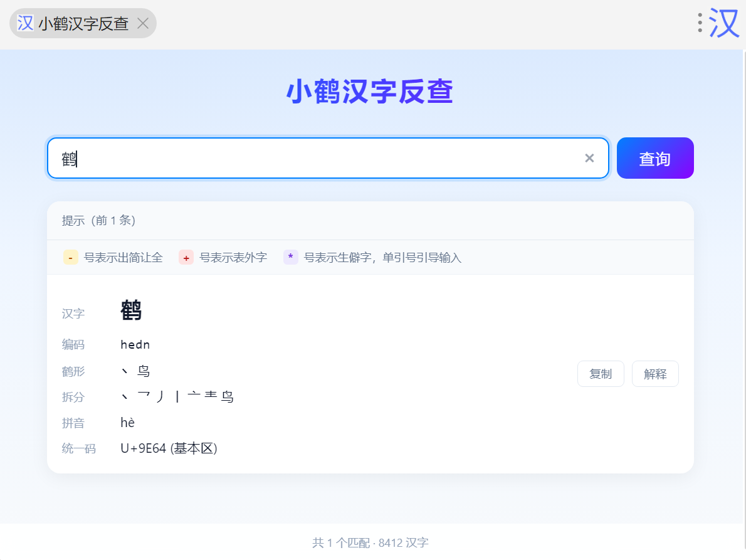Click the 鹤形 value 丶 鸟

[135, 371]
